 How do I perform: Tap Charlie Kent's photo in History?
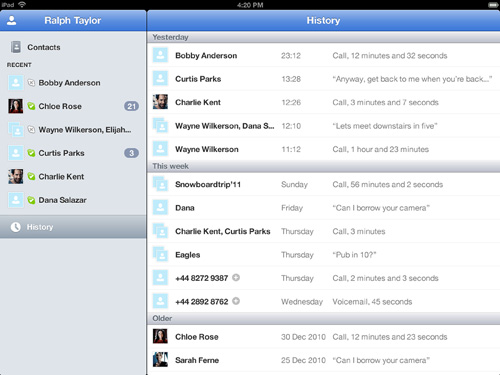click(x=160, y=102)
